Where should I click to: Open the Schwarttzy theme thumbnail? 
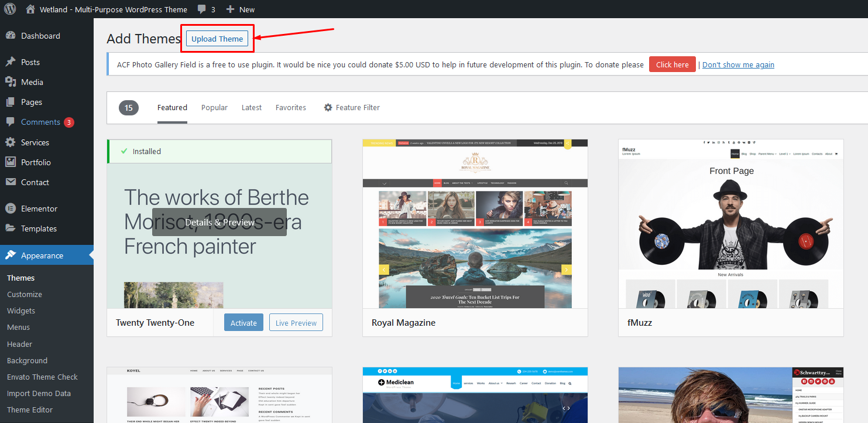(730, 395)
